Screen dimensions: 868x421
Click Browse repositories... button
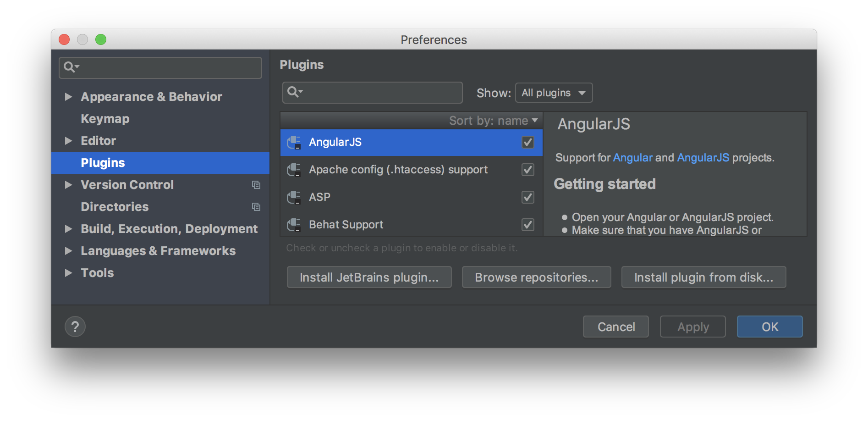tap(536, 277)
